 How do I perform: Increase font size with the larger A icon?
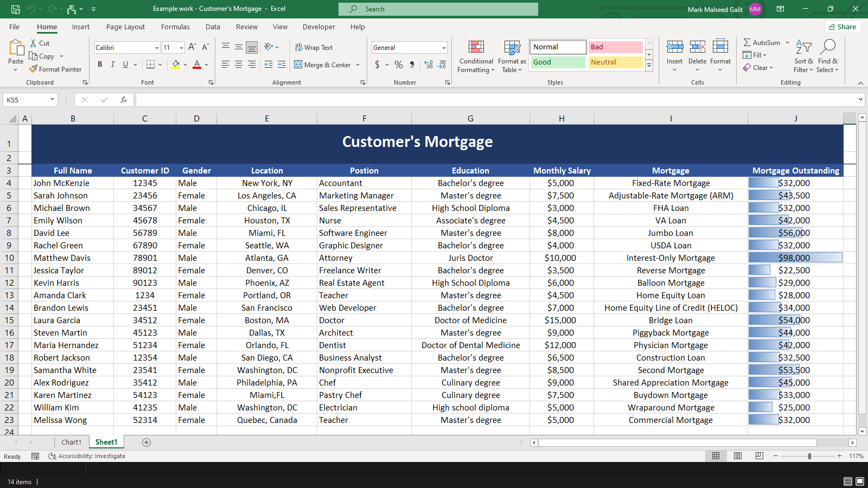(193, 47)
